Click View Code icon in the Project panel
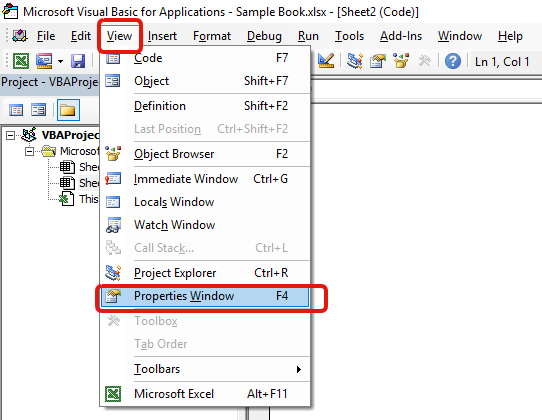The image size is (542, 420). click(x=16, y=110)
